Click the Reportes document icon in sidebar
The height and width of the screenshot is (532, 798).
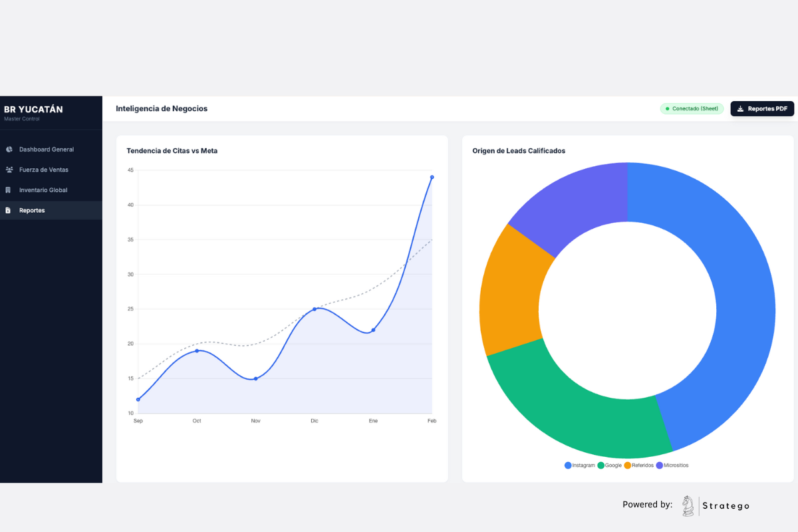(8, 210)
